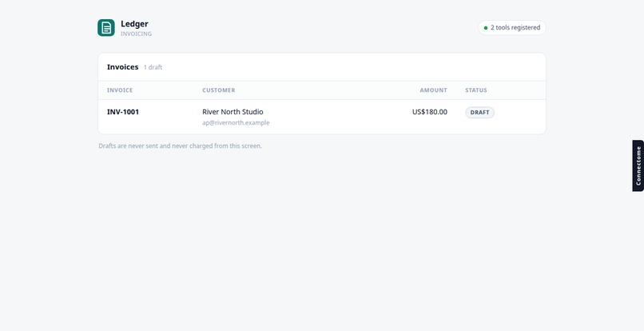Click the Ledger app title

point(134,24)
